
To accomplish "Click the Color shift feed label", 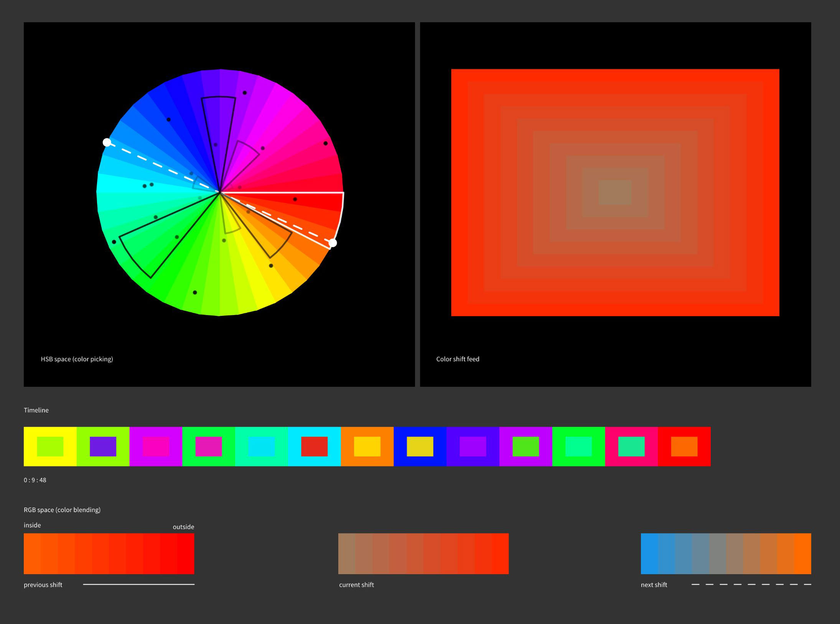I will [x=458, y=359].
